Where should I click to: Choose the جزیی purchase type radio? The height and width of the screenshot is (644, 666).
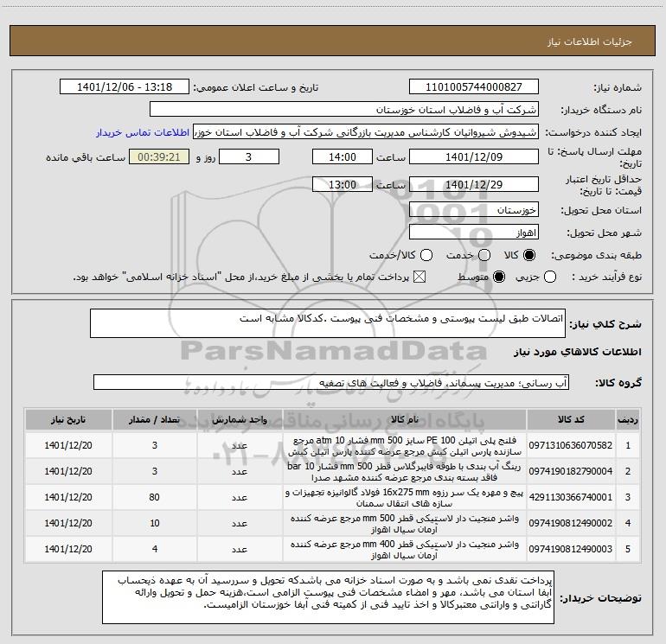pyautogui.click(x=550, y=277)
